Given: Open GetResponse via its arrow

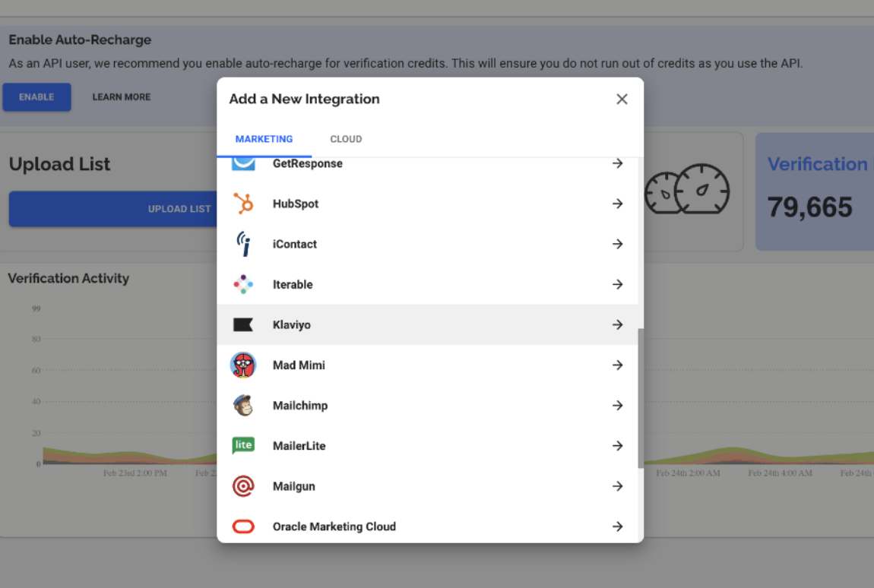Looking at the screenshot, I should [618, 163].
